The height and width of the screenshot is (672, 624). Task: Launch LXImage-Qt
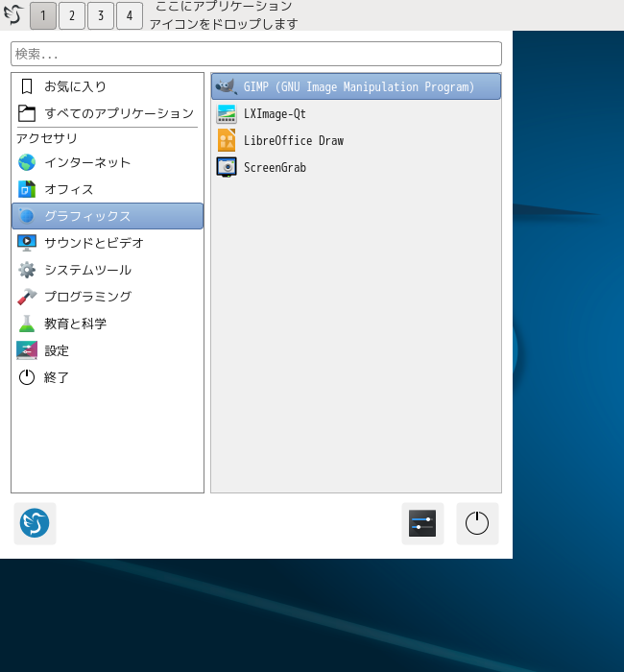tap(356, 113)
